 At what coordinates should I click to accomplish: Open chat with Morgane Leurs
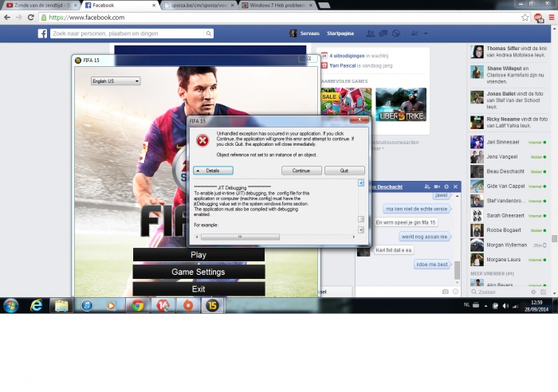[x=509, y=260]
